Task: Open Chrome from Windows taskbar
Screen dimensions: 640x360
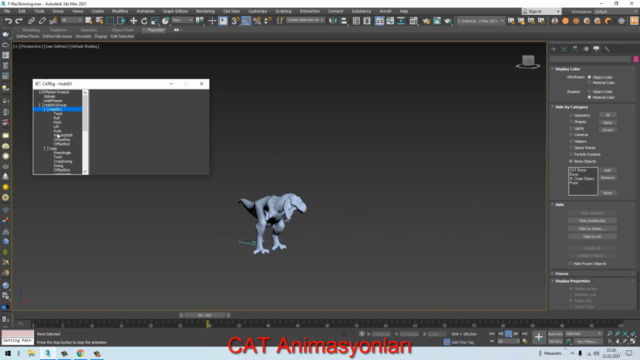Action: click(x=80, y=353)
